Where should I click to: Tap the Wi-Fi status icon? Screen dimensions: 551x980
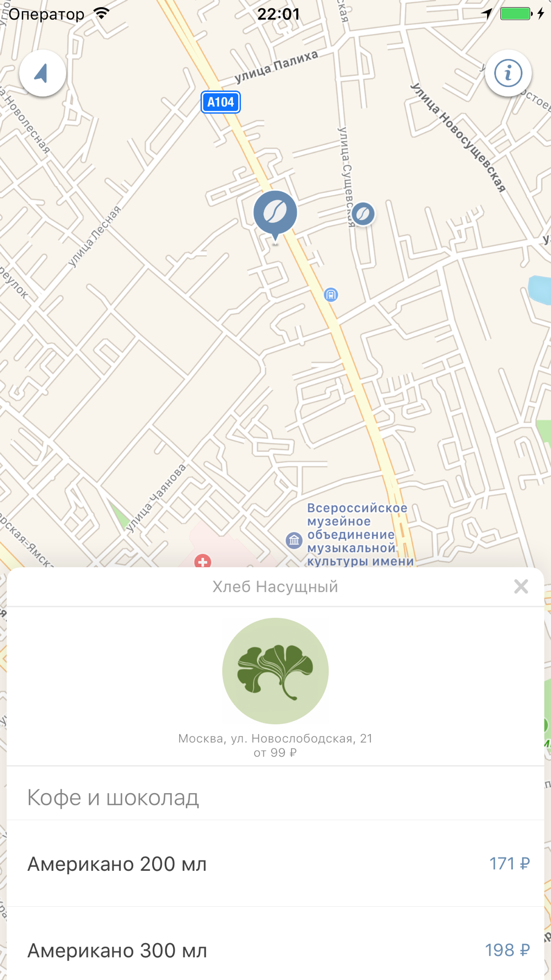(101, 14)
